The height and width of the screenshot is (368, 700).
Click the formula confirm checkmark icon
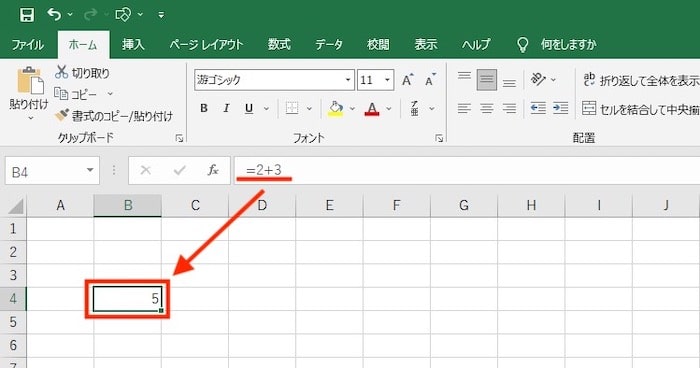pyautogui.click(x=180, y=170)
